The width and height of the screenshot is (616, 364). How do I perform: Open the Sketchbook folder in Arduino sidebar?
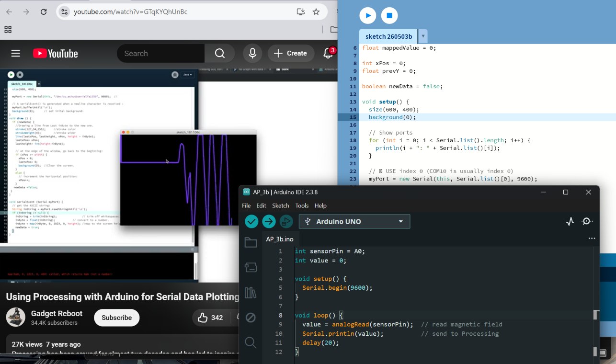click(251, 242)
